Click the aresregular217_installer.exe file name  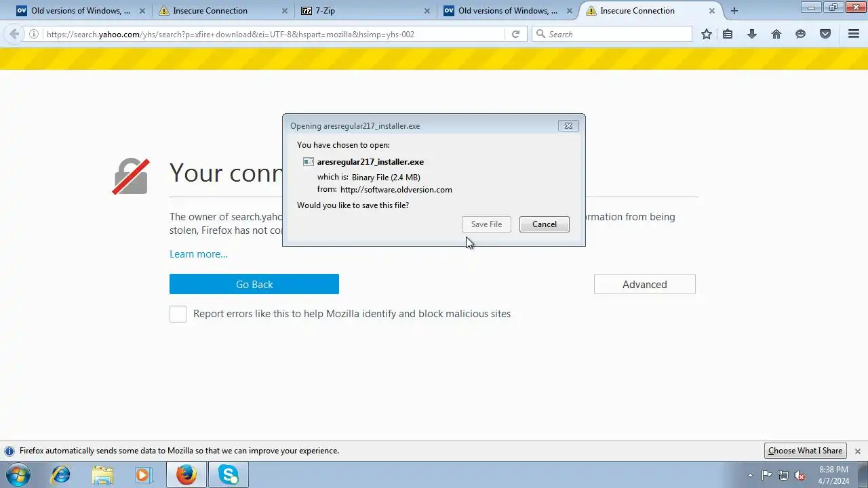point(370,162)
